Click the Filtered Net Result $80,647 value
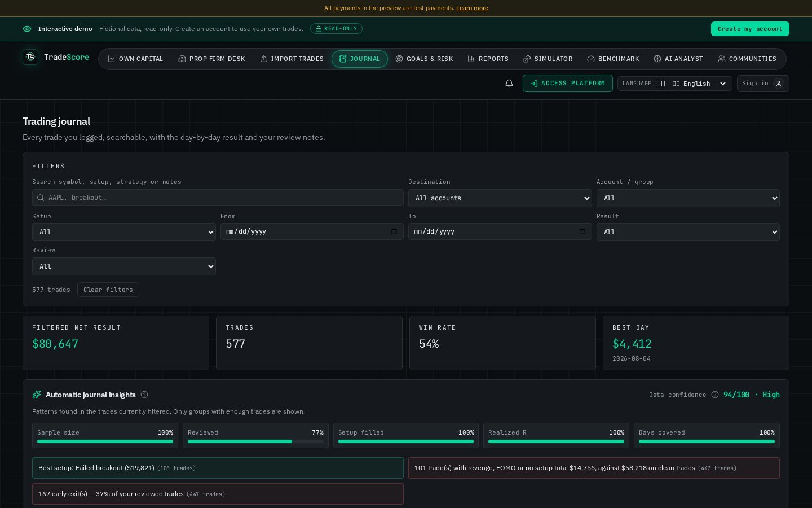The image size is (812, 508). [x=55, y=344]
